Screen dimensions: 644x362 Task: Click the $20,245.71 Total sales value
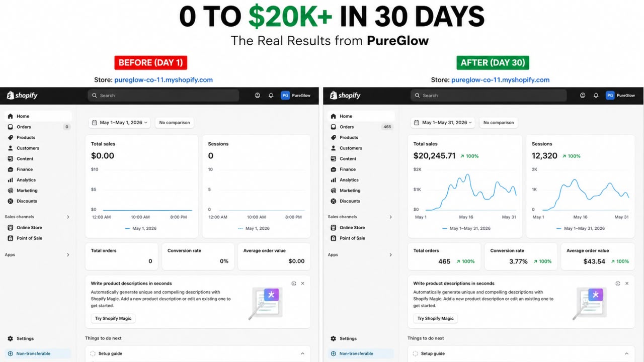[x=434, y=156]
